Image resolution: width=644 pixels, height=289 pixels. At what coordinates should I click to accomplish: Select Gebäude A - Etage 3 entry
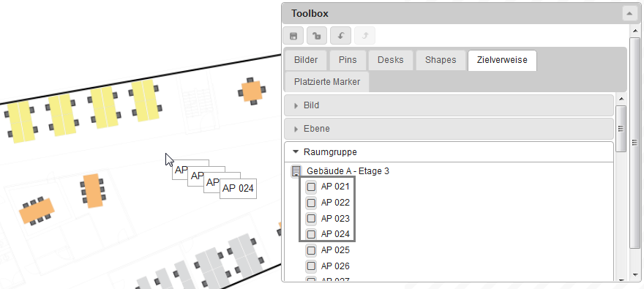[x=348, y=171]
